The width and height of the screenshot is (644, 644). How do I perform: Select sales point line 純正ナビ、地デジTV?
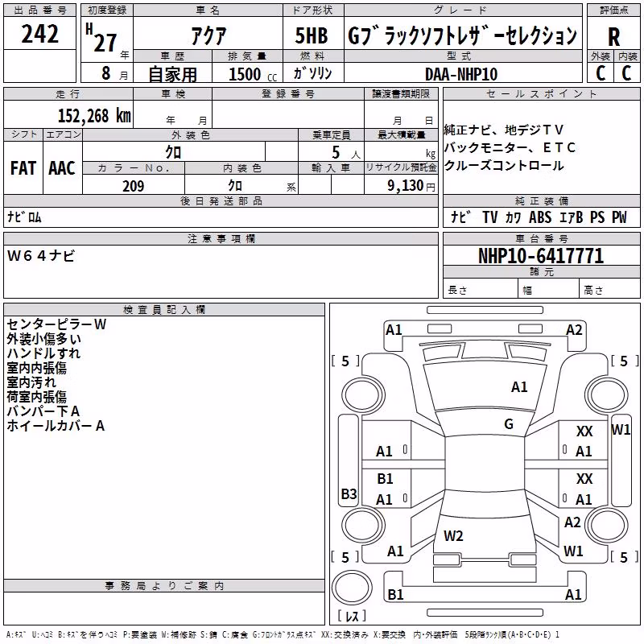tap(504, 130)
